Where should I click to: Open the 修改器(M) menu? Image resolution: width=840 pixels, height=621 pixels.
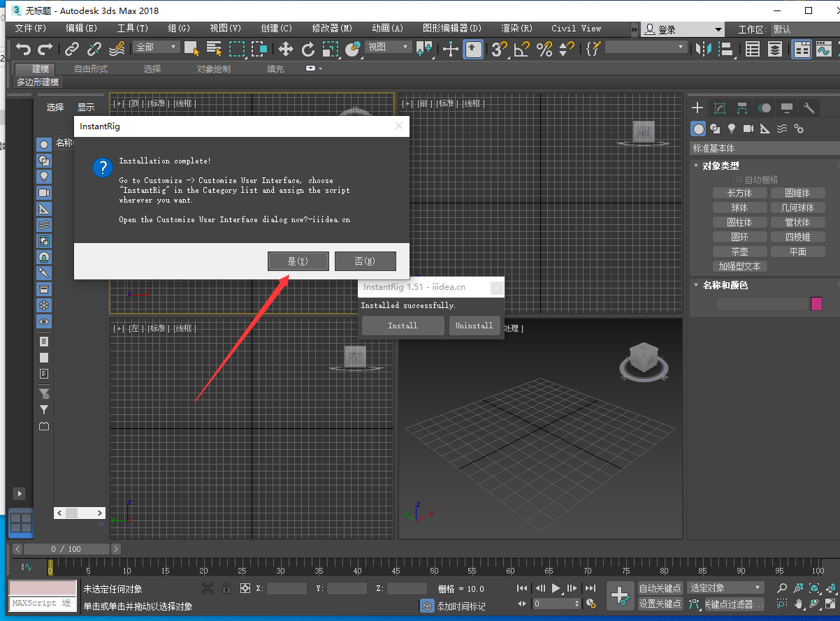(332, 29)
